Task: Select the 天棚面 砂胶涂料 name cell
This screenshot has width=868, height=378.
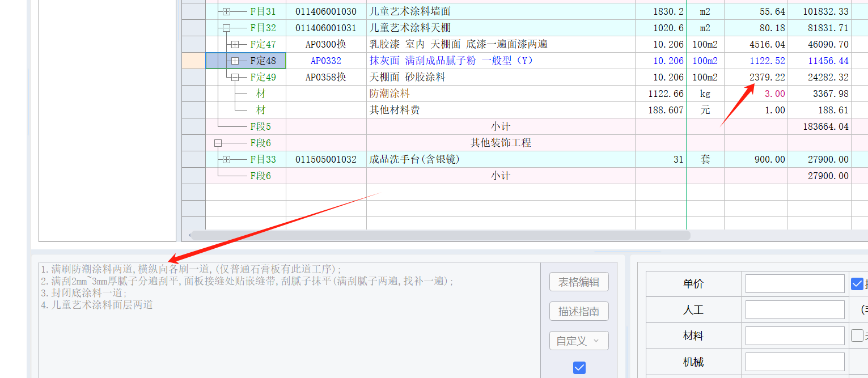Action: point(501,77)
